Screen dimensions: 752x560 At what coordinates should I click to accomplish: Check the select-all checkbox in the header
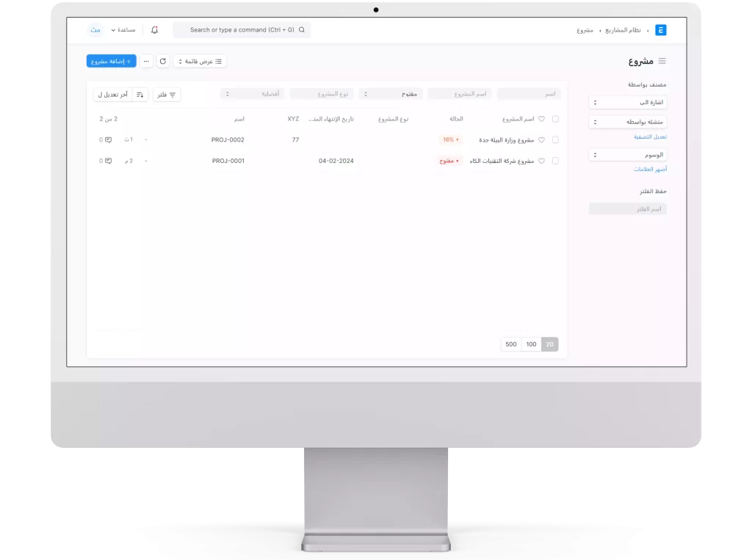pyautogui.click(x=555, y=119)
